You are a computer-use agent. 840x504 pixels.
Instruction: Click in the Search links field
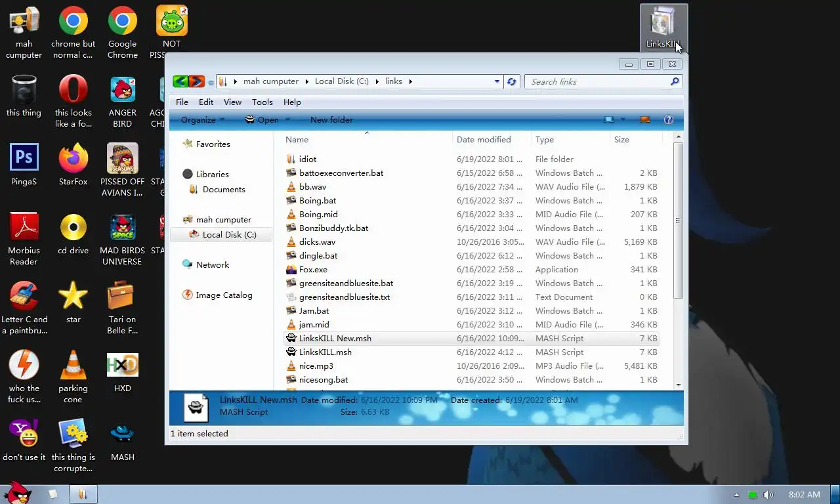[597, 81]
